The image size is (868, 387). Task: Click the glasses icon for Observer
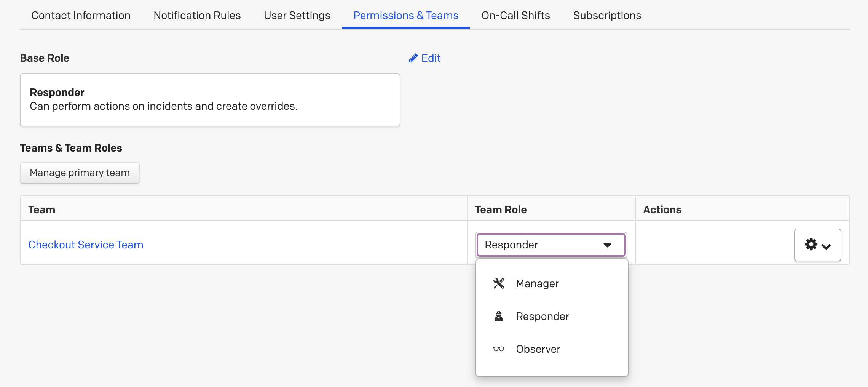pos(498,349)
